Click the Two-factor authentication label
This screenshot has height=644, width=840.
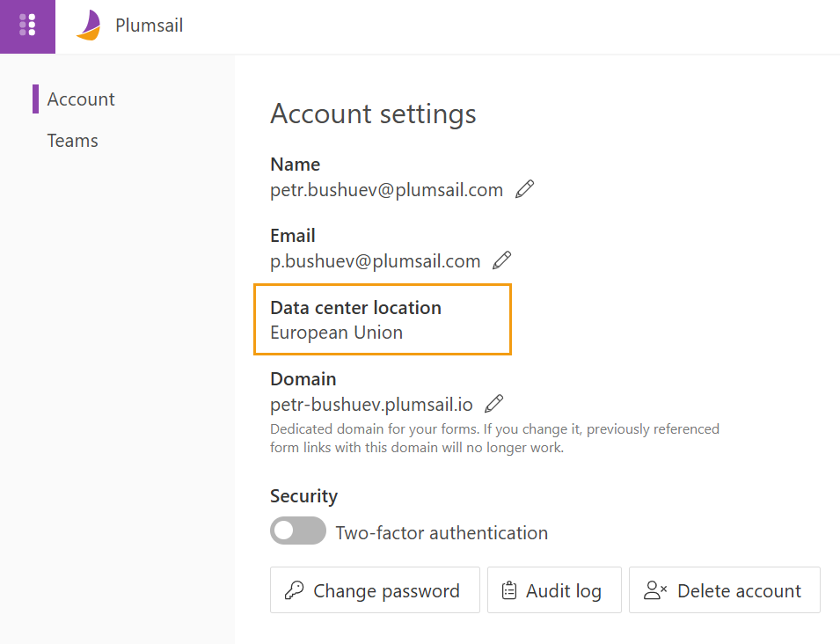coord(442,533)
